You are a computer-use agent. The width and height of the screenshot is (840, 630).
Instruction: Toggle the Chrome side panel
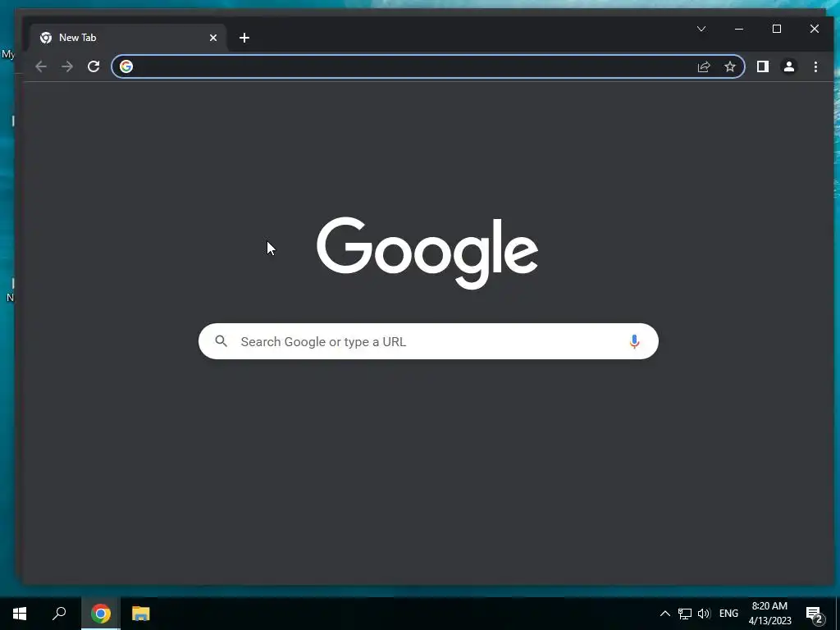(x=762, y=66)
